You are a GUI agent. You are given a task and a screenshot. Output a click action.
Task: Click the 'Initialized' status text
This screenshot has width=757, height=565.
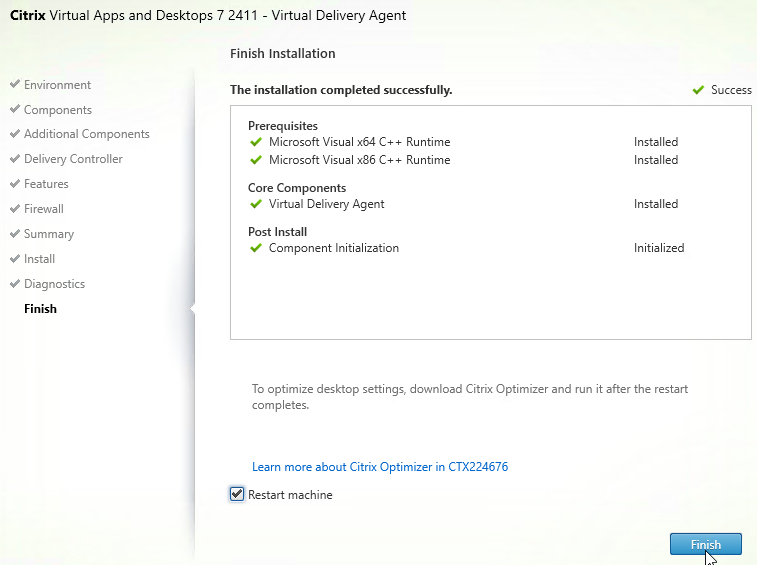659,248
